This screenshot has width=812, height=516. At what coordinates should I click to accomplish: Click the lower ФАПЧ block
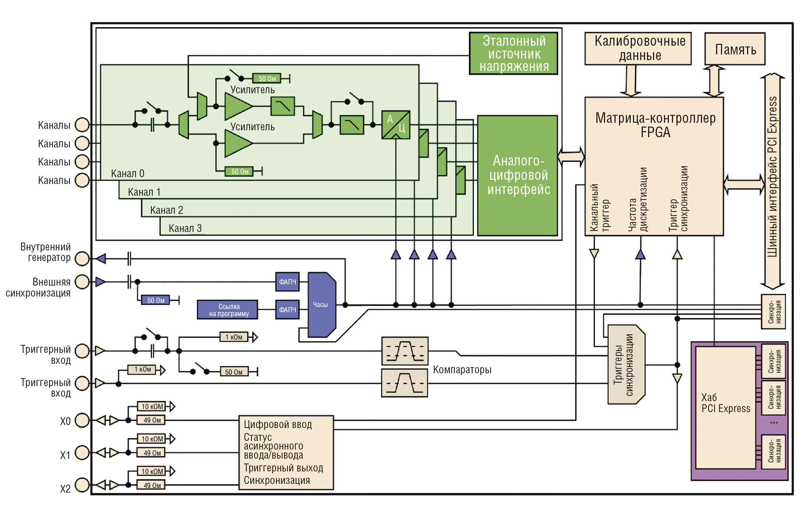tap(287, 310)
